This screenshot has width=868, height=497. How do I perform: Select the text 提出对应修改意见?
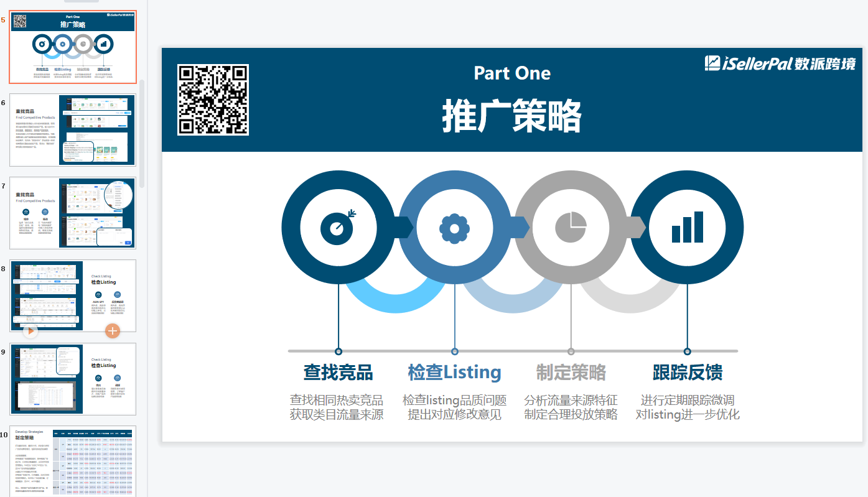point(454,414)
